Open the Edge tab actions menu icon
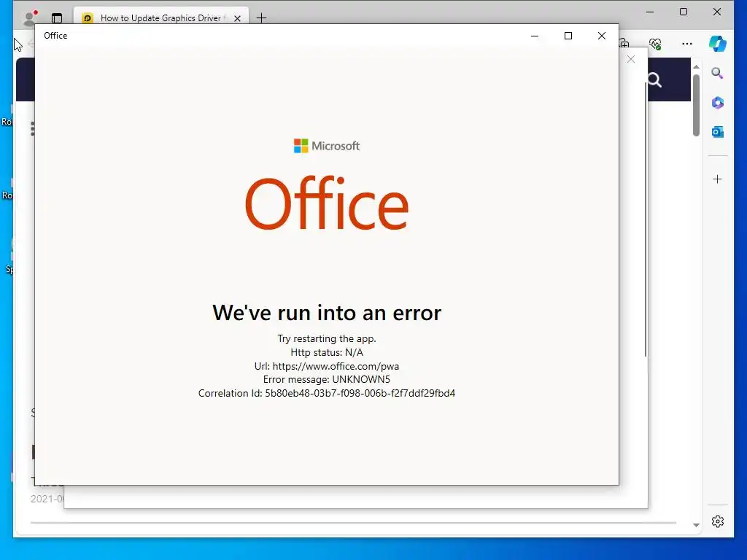Viewport: 747px width, 560px height. [x=57, y=18]
